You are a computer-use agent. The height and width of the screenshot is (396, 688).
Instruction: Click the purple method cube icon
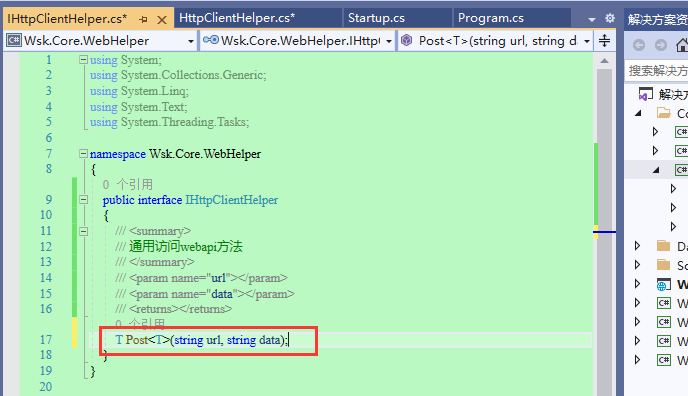coord(407,40)
